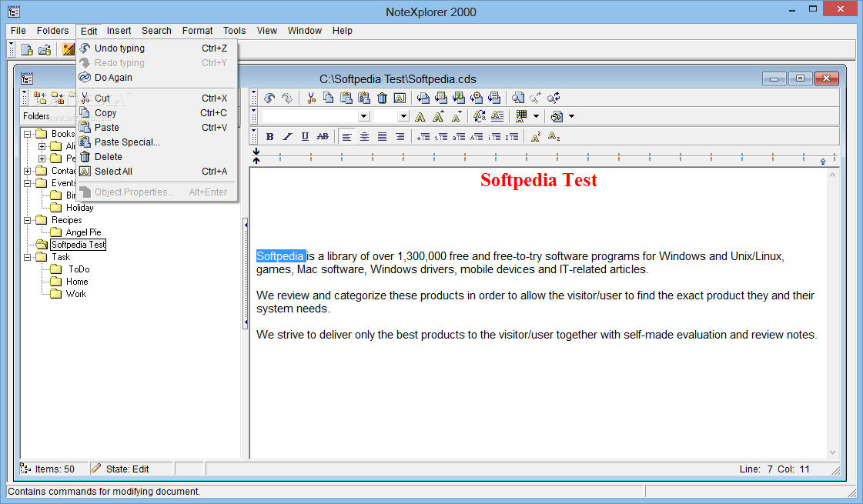The height and width of the screenshot is (504, 863).
Task: Click the Open file icon on main toolbar
Action: (x=45, y=49)
